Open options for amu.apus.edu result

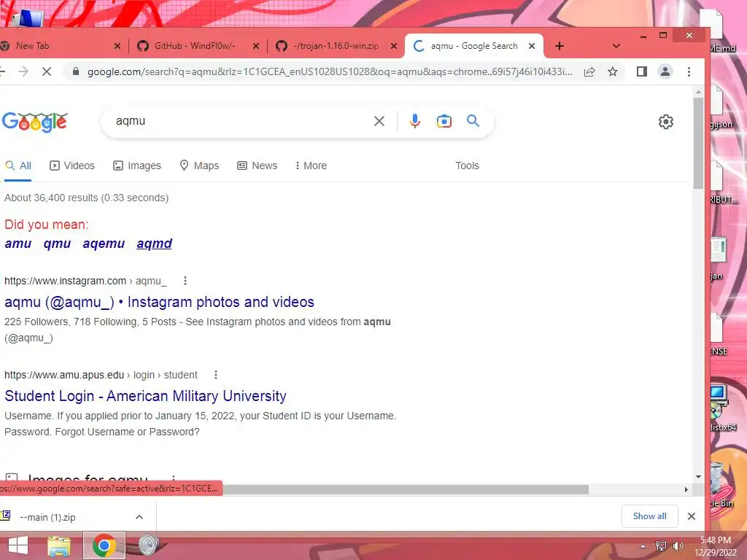[x=215, y=375]
